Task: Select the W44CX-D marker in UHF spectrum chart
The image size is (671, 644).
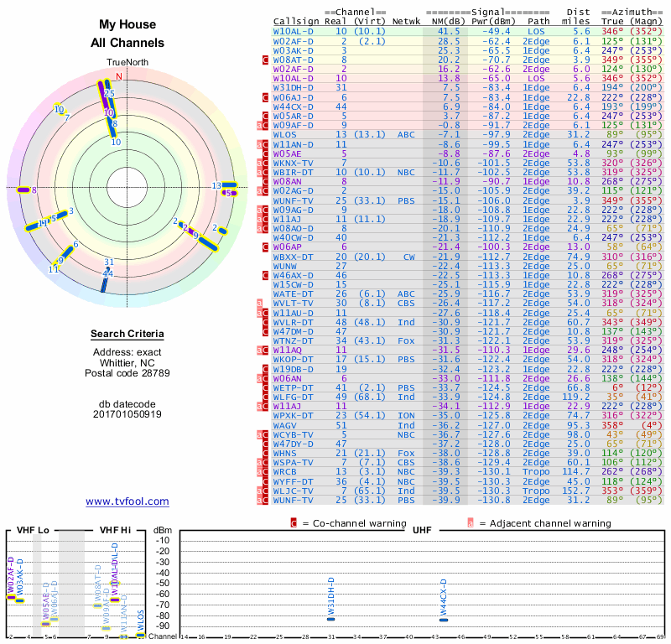Action: tap(444, 620)
